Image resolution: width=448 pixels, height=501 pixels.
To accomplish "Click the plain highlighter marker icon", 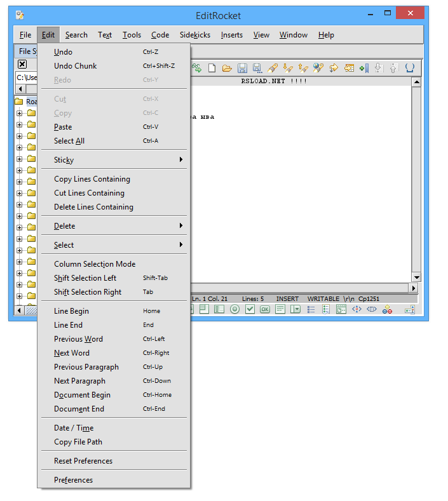I will (273, 68).
